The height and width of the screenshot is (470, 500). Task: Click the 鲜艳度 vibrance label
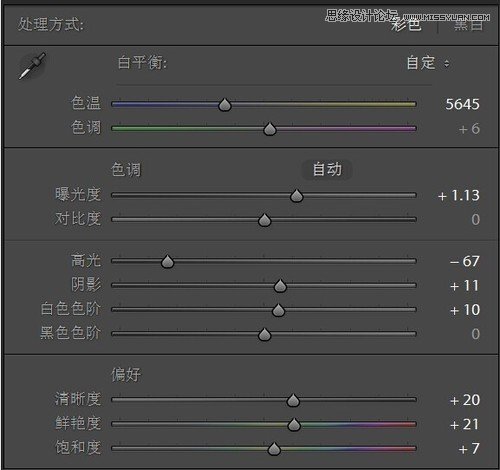pyautogui.click(x=78, y=423)
